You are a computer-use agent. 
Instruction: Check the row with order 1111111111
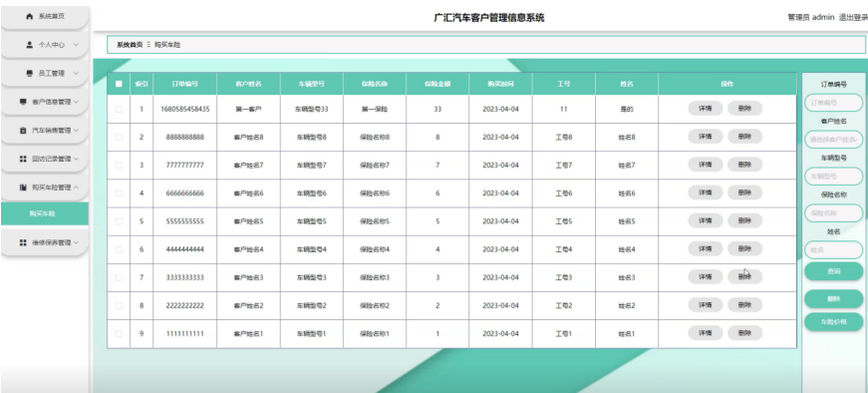(x=119, y=334)
